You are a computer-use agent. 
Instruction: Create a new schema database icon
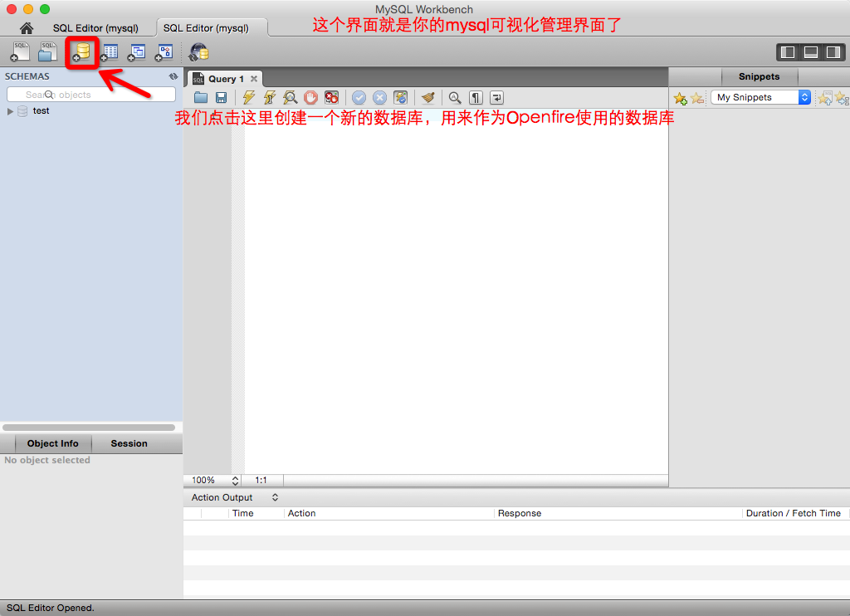[82, 52]
